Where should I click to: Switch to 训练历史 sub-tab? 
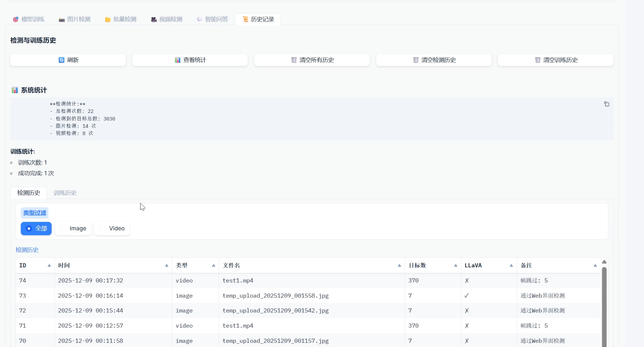pyautogui.click(x=65, y=193)
